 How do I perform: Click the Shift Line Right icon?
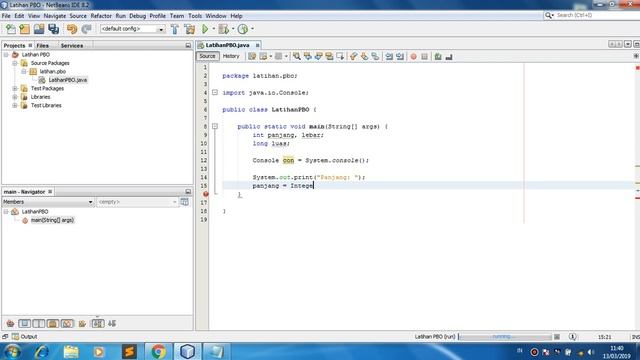click(x=400, y=57)
